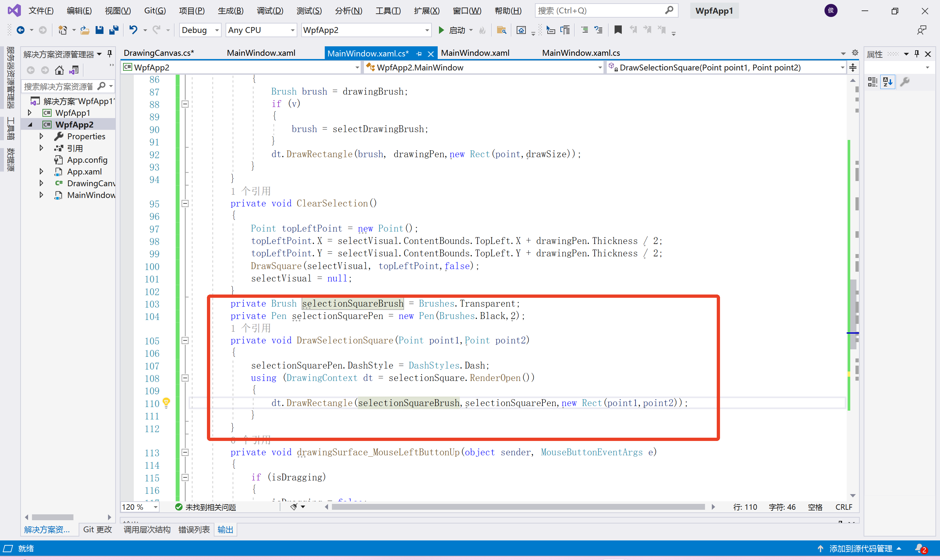Image resolution: width=940 pixels, height=560 pixels.
Task: Click the Open File folder icon
Action: pyautogui.click(x=85, y=30)
